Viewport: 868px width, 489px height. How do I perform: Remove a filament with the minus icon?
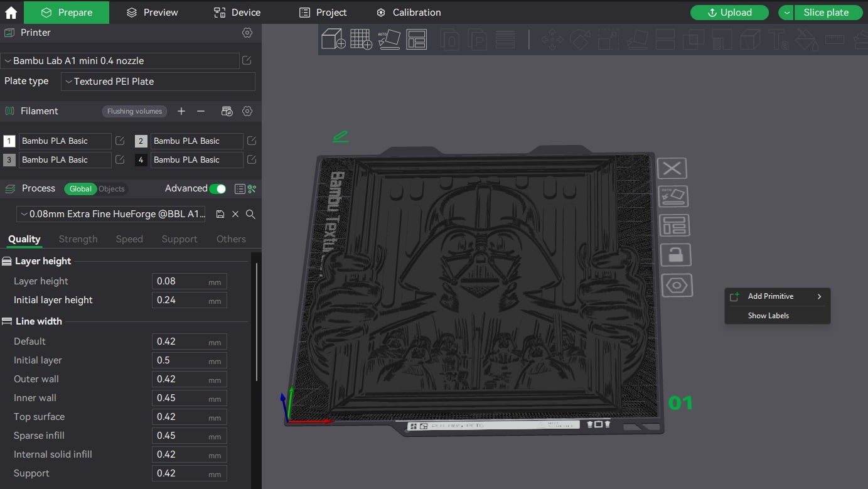tap(201, 111)
